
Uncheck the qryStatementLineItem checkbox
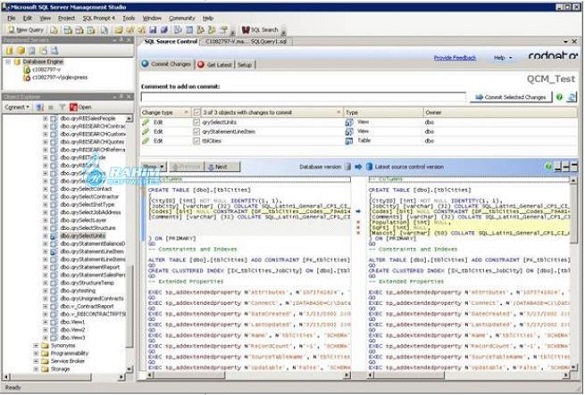coord(197,132)
